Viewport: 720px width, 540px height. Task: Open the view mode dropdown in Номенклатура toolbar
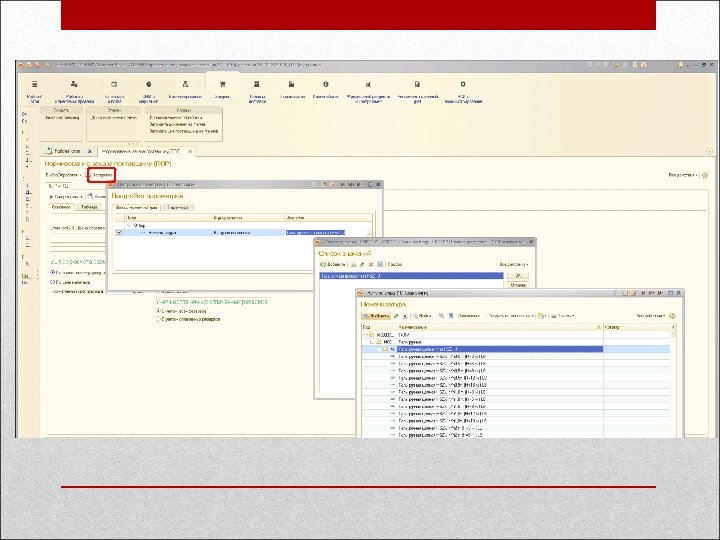pyautogui.click(x=542, y=316)
